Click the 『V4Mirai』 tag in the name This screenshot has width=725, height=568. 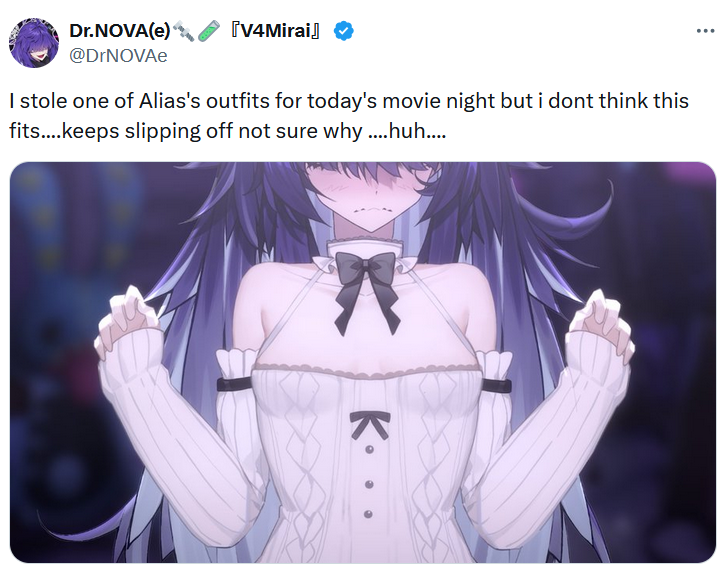click(276, 31)
